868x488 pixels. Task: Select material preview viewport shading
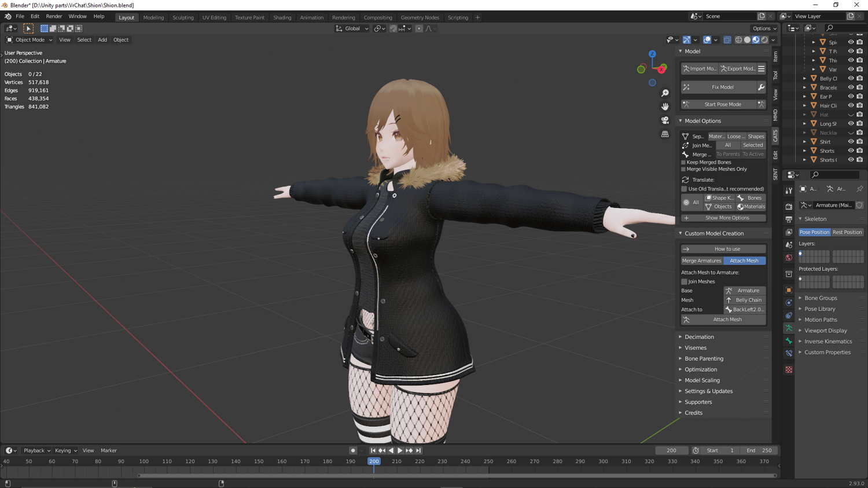[x=756, y=40]
